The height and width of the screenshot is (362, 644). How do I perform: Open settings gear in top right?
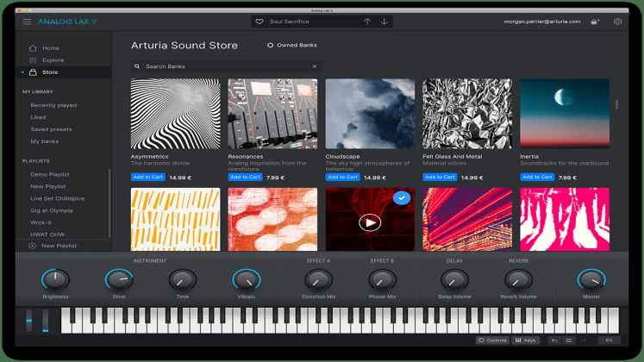pos(617,22)
